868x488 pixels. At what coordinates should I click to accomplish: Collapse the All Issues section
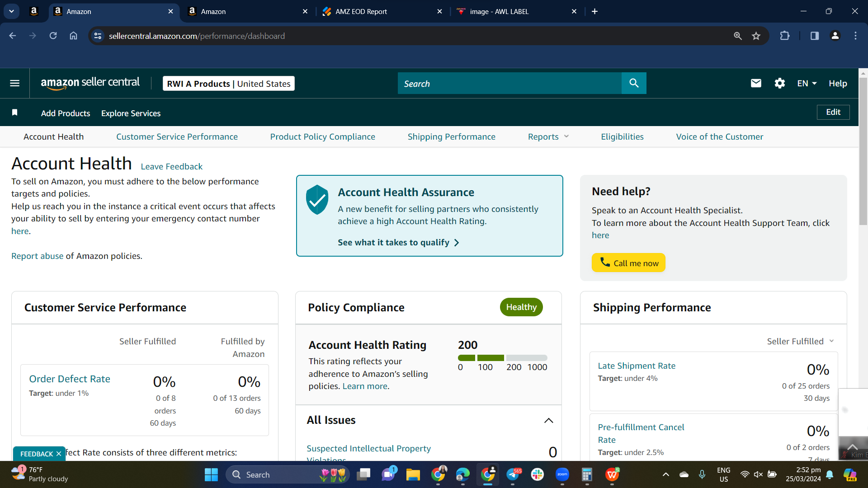click(x=548, y=420)
